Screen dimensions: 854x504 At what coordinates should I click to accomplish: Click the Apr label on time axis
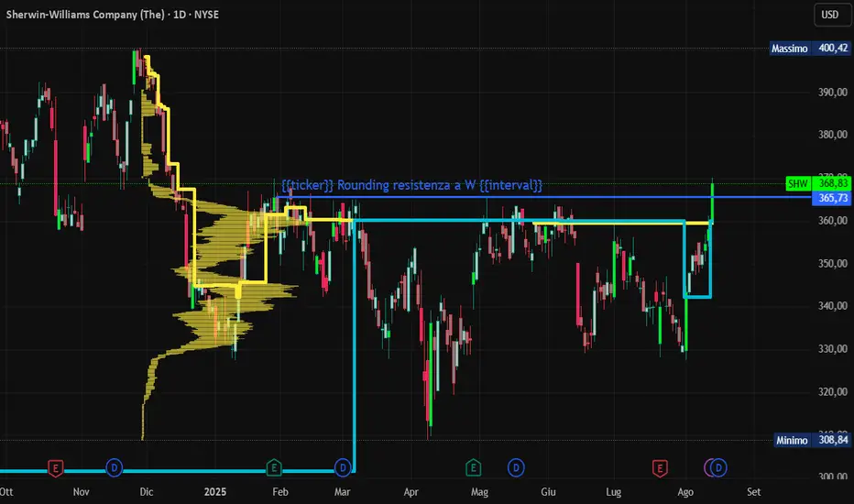coord(411,492)
